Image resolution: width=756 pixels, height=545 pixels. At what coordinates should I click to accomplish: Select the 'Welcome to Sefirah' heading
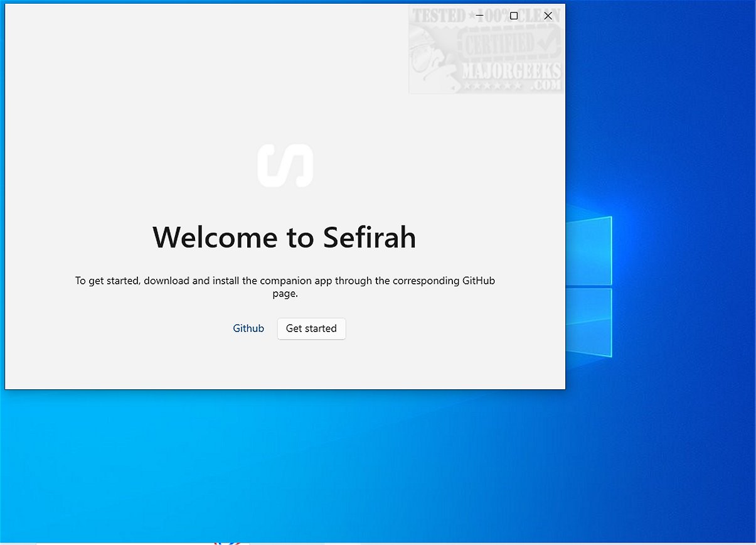point(284,237)
